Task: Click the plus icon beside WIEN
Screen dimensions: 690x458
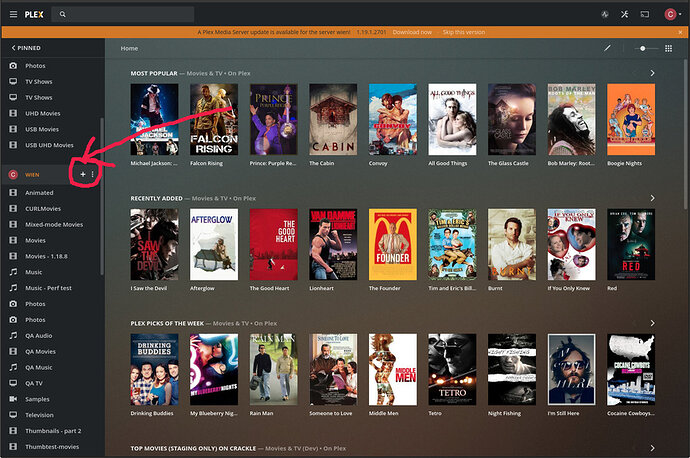Action: point(83,174)
